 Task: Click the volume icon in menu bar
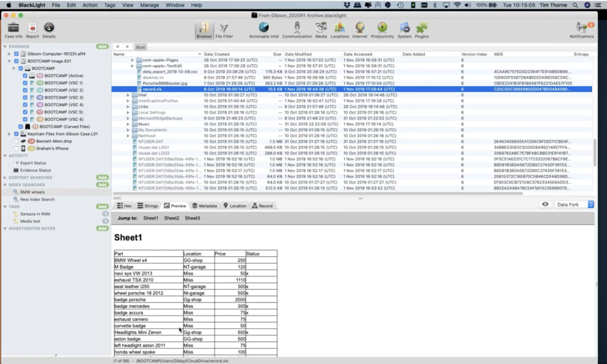point(468,5)
